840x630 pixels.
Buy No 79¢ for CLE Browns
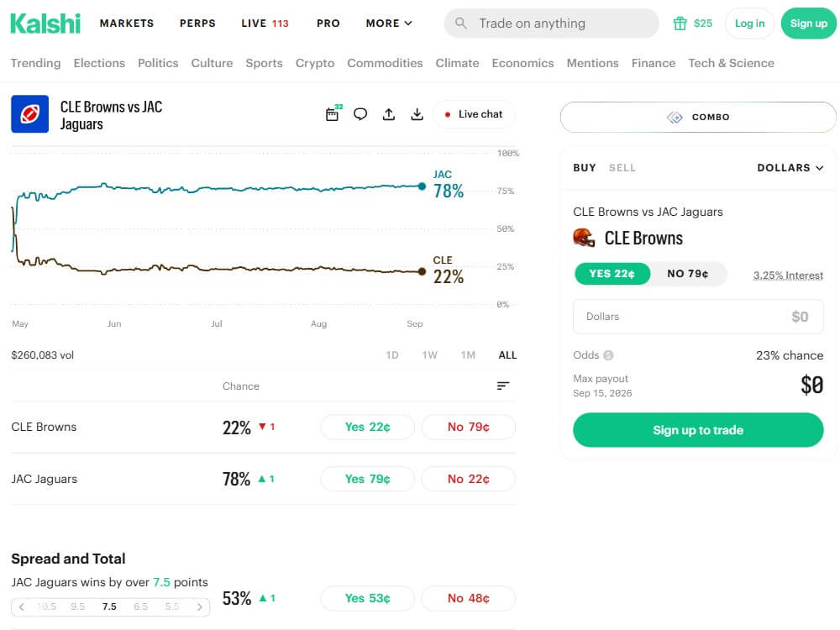point(469,427)
